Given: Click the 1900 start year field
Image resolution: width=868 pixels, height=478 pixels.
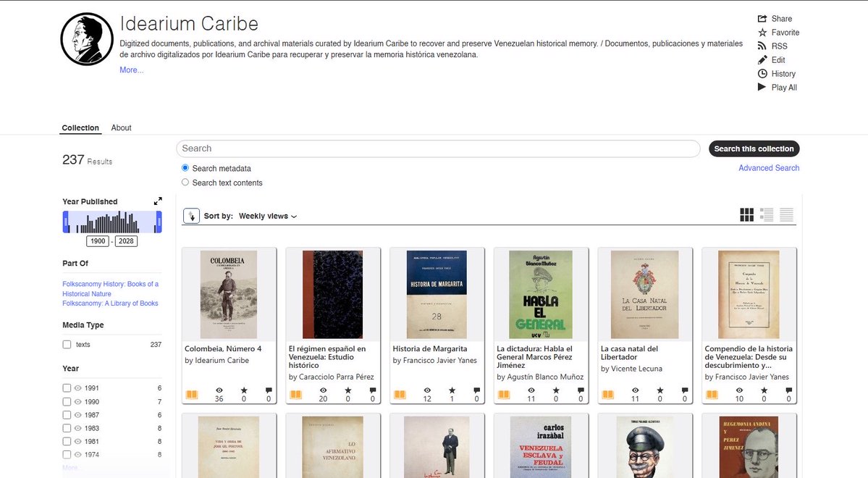Looking at the screenshot, I should coord(98,241).
